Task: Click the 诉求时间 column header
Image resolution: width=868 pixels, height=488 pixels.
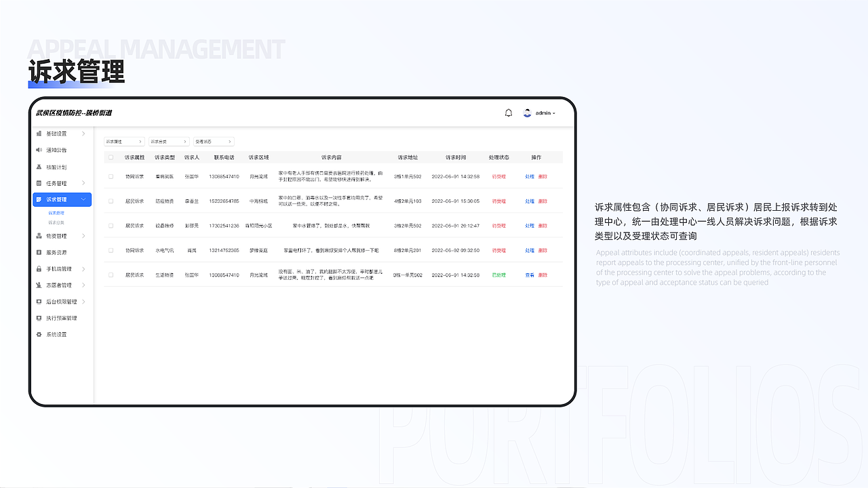Action: coord(456,157)
